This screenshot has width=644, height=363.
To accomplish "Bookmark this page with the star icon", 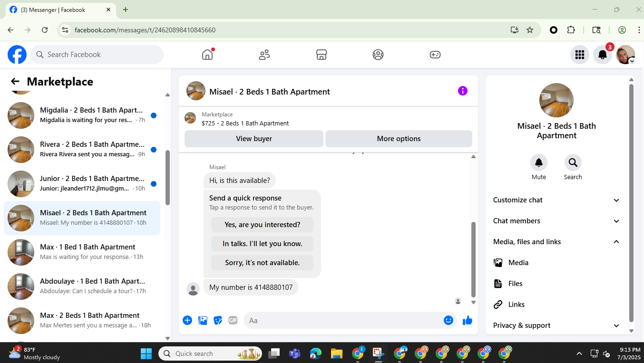I will click(530, 30).
